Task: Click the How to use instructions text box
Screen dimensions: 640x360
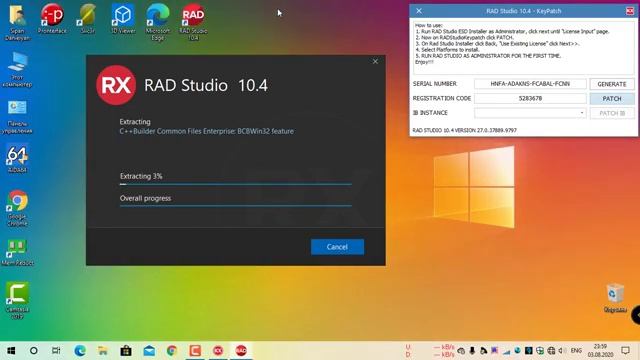Action: pos(524,47)
